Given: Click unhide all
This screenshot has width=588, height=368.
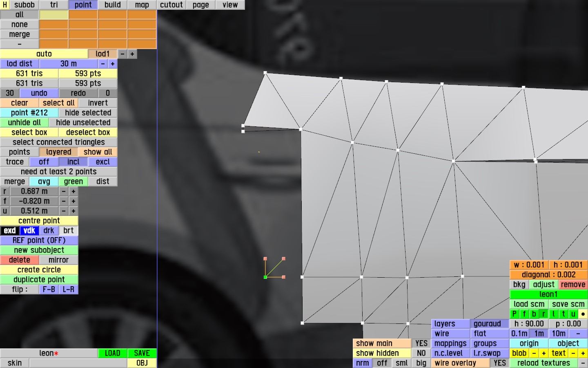Looking at the screenshot, I should (24, 123).
